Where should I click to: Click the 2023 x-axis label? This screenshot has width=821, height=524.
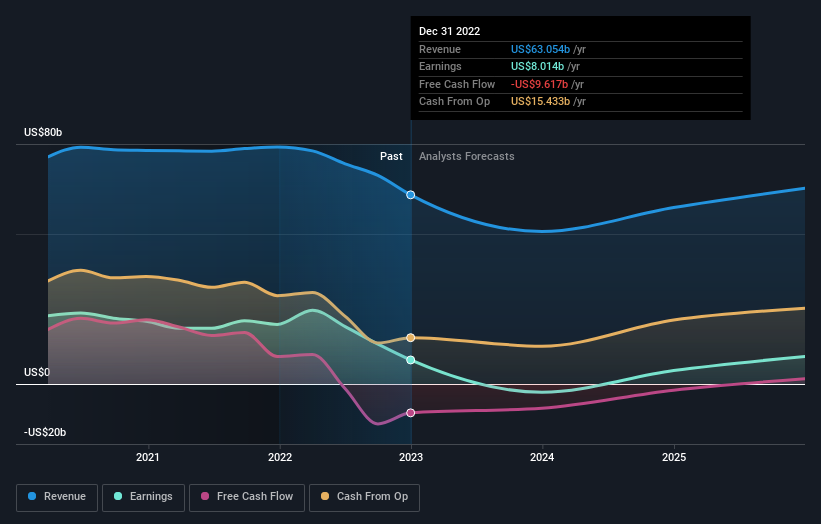pyautogui.click(x=411, y=457)
